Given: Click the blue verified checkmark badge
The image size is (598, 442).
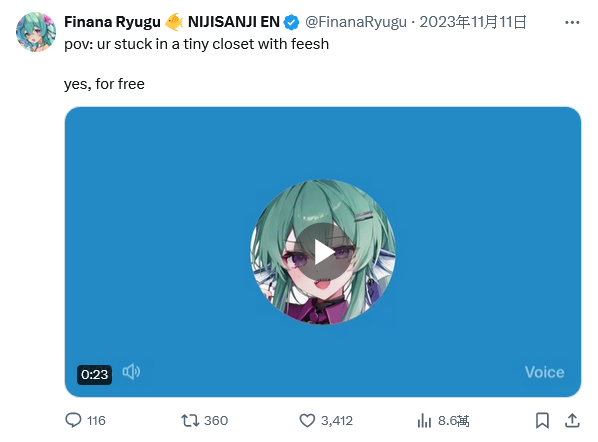Looking at the screenshot, I should click(292, 23).
